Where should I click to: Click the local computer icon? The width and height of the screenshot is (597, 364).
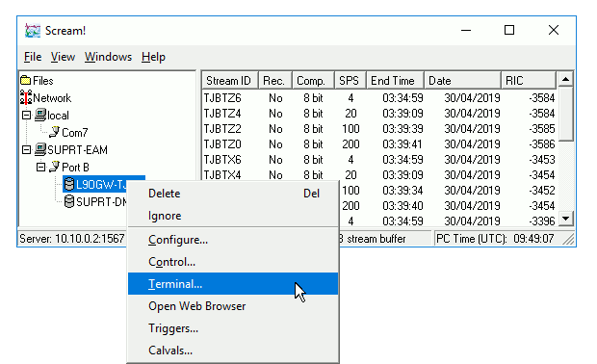(40, 115)
